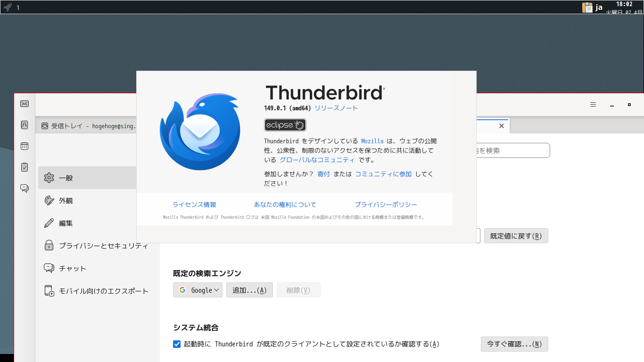Click workspace number 1 in top panel

click(18, 8)
